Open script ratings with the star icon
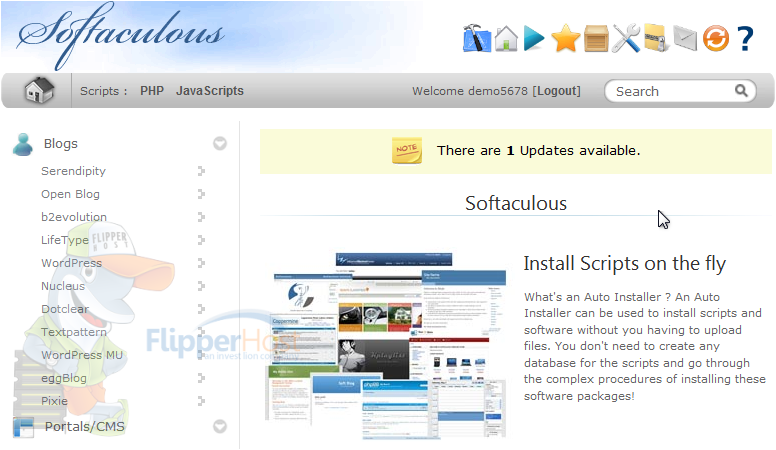This screenshot has height=450, width=776. (565, 38)
